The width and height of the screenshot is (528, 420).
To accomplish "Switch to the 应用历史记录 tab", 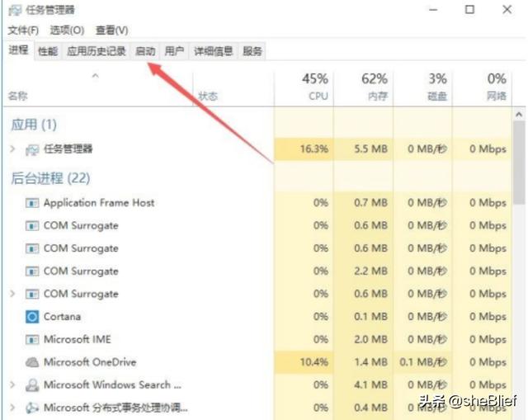I will [97, 51].
